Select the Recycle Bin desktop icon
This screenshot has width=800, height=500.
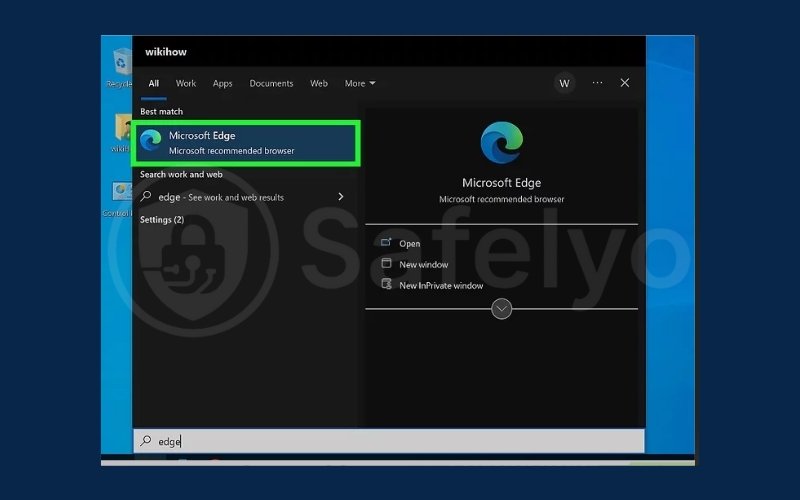point(120,67)
